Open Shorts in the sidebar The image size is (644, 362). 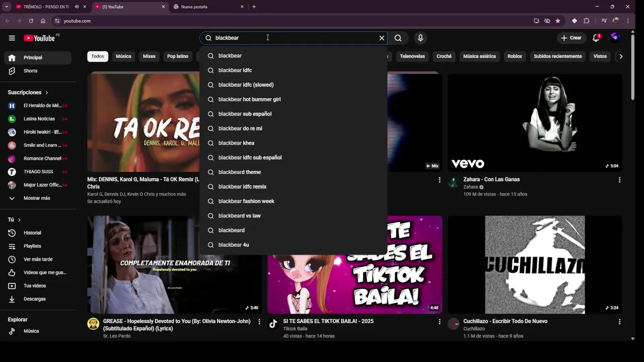(38, 71)
